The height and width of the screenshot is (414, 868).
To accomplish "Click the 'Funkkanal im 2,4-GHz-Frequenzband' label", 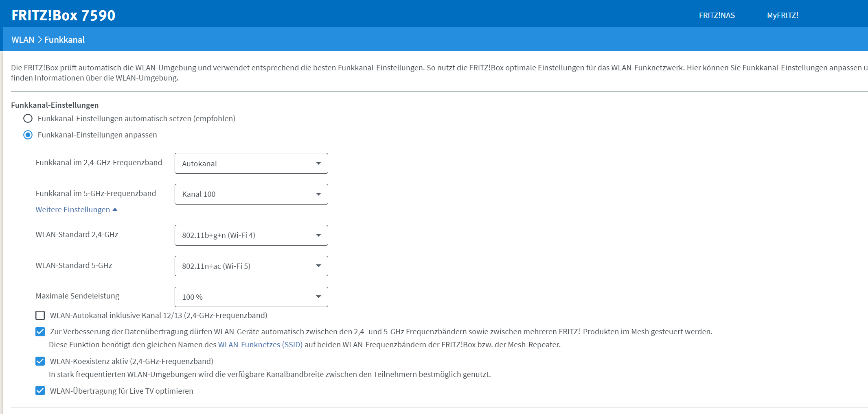I will point(99,162).
